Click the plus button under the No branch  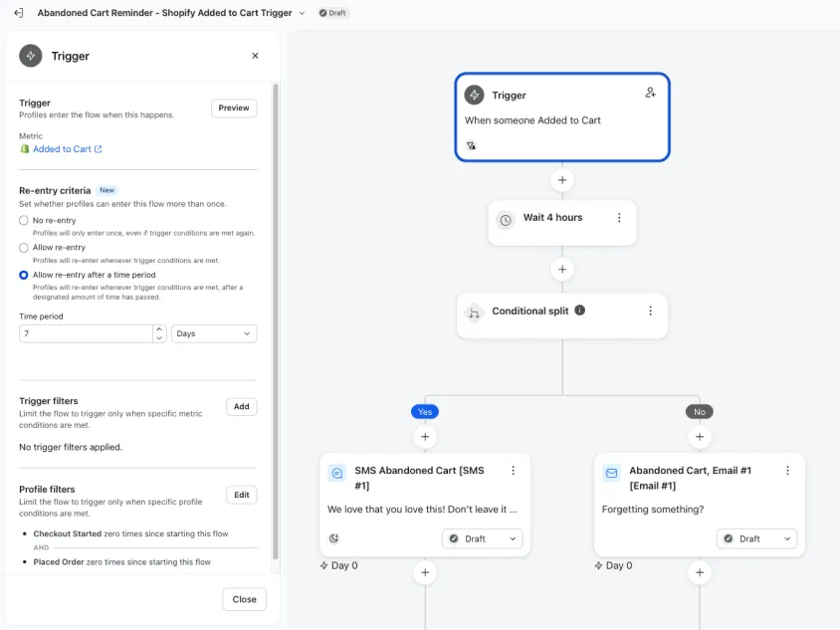point(700,437)
